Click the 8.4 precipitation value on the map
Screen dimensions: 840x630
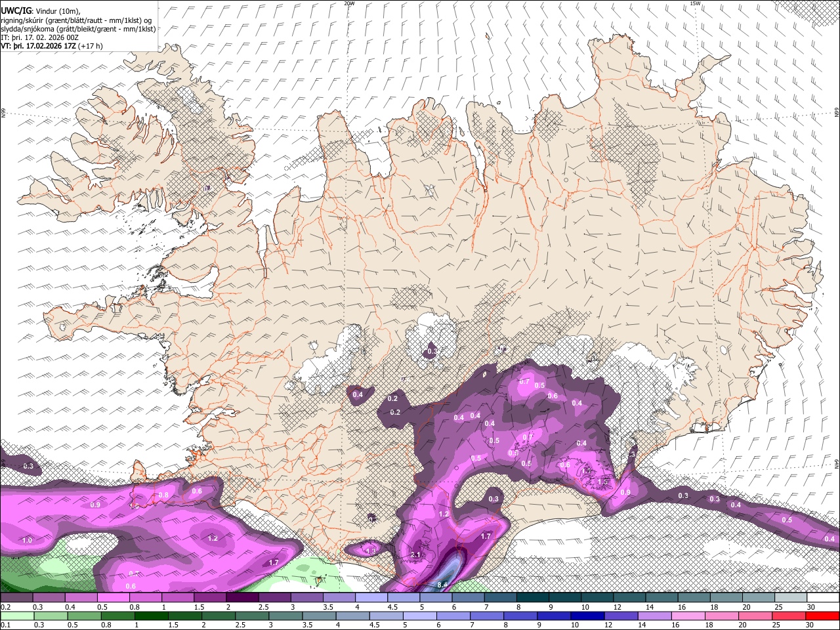(x=442, y=585)
